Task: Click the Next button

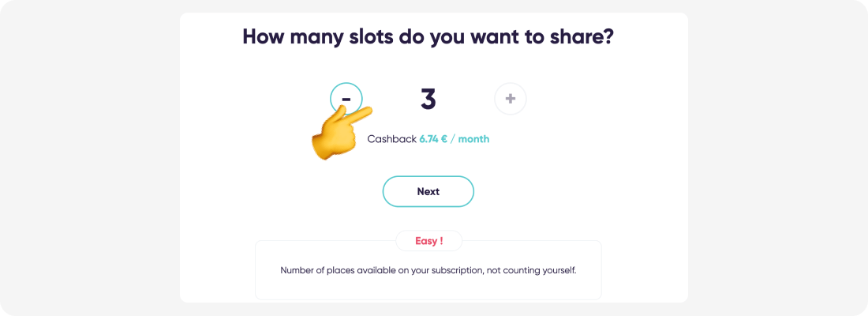Action: tap(428, 191)
